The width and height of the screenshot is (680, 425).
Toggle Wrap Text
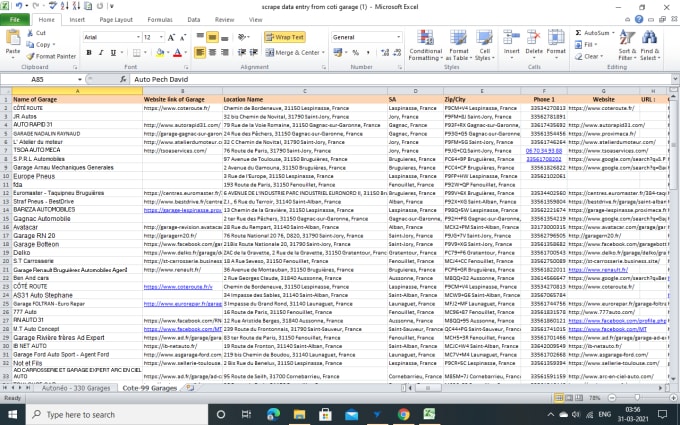coord(284,37)
